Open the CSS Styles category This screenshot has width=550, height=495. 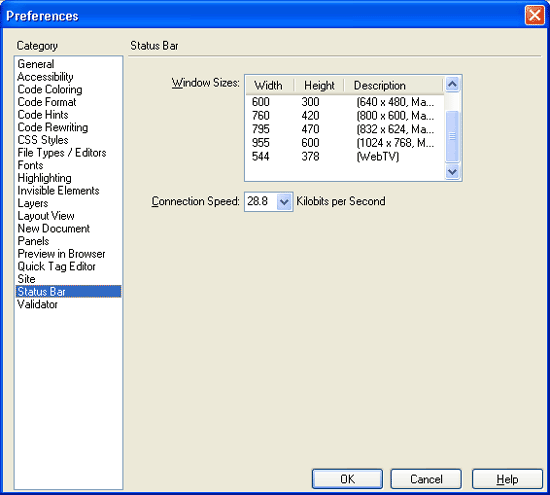click(x=43, y=140)
